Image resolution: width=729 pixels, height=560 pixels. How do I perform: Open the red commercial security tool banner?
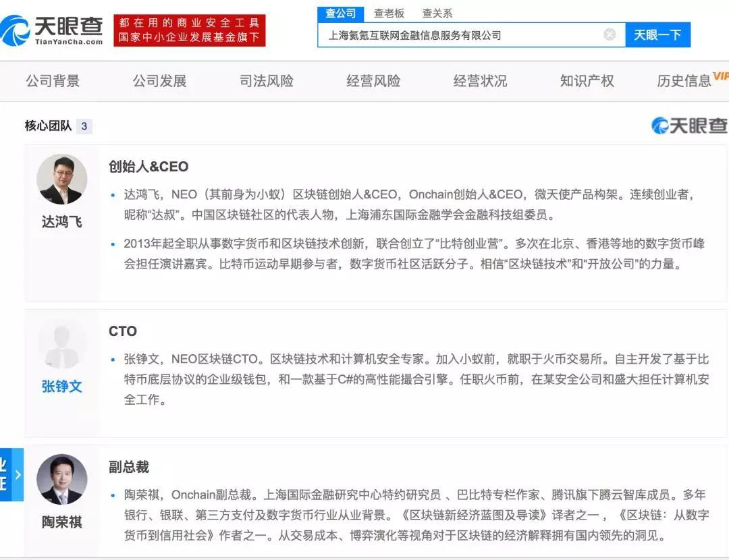[190, 30]
